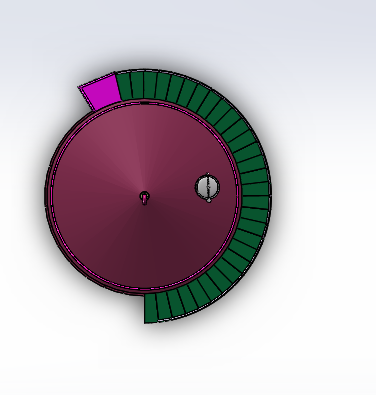The width and height of the screenshot is (376, 395).
Task: Select the small vent nozzle at the roof center
Action: coord(144,198)
